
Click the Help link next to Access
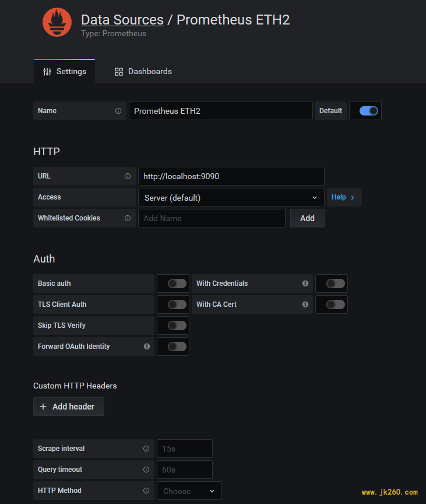[x=344, y=197]
